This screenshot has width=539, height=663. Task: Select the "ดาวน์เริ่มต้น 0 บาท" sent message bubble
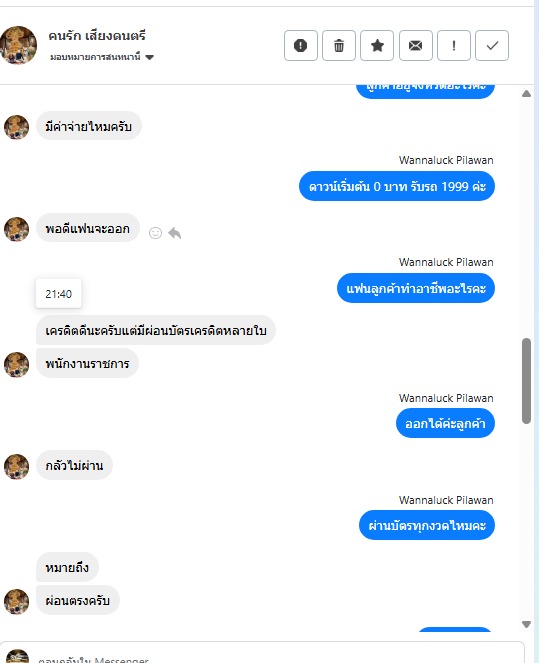pyautogui.click(x=397, y=186)
